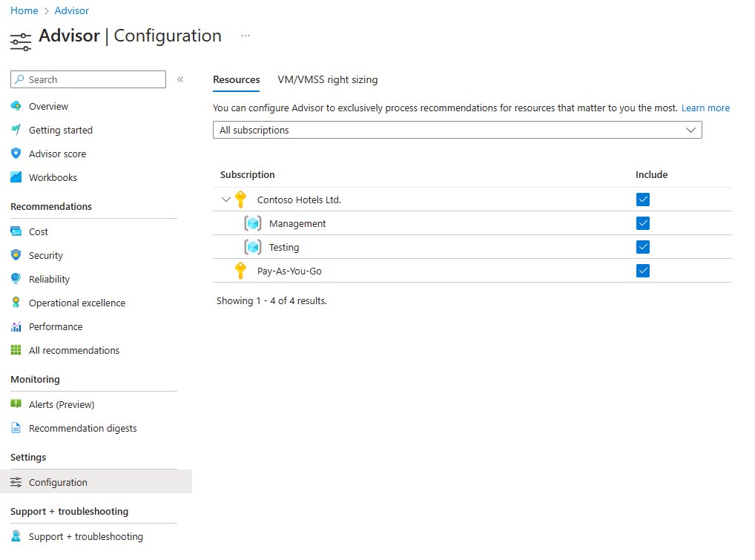Click the Learn more link
The image size is (755, 560).
coord(705,108)
